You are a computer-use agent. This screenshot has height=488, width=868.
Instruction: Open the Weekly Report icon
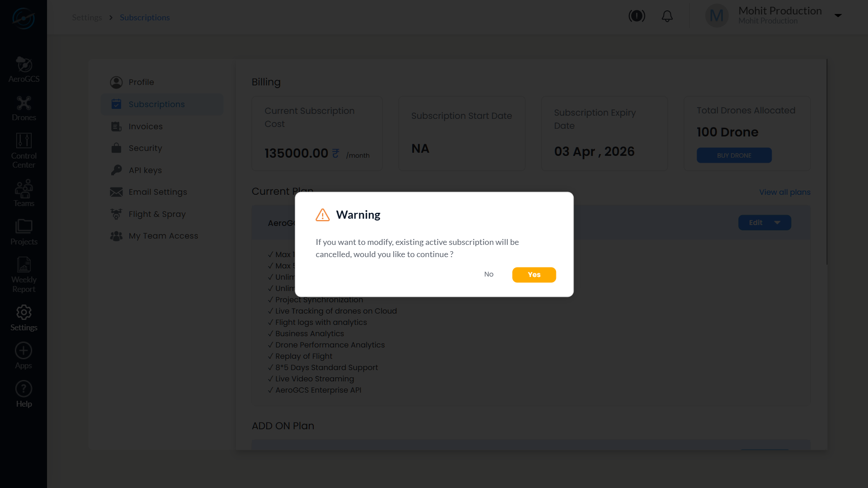24,265
